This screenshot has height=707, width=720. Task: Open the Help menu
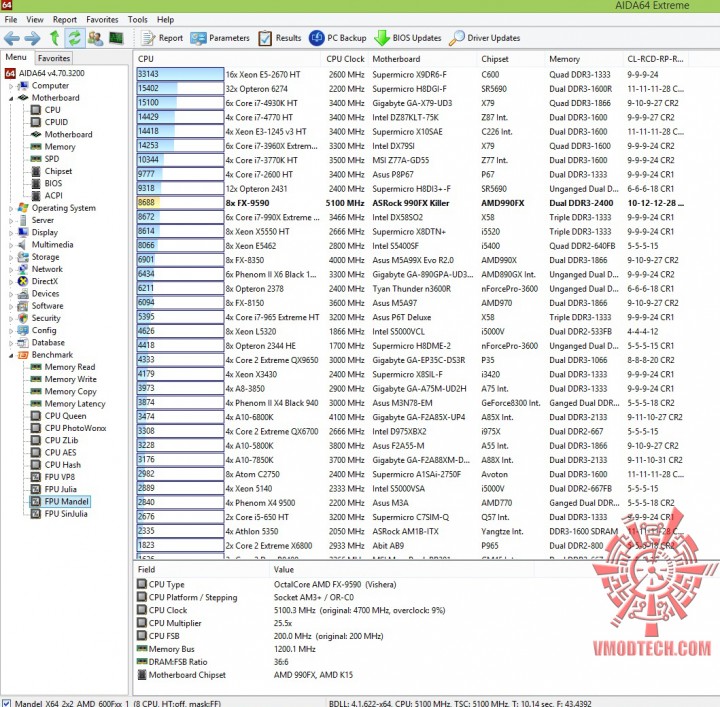(x=165, y=19)
